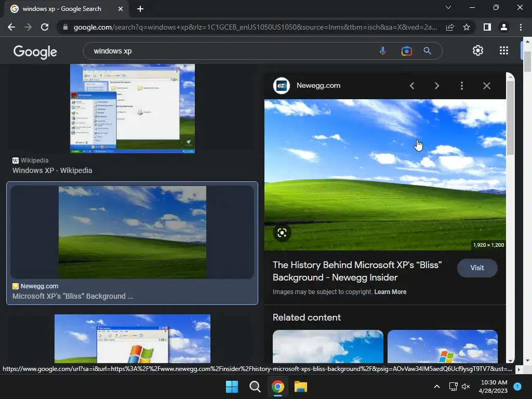Open second related content image
This screenshot has height=399, width=532.
pos(443,347)
